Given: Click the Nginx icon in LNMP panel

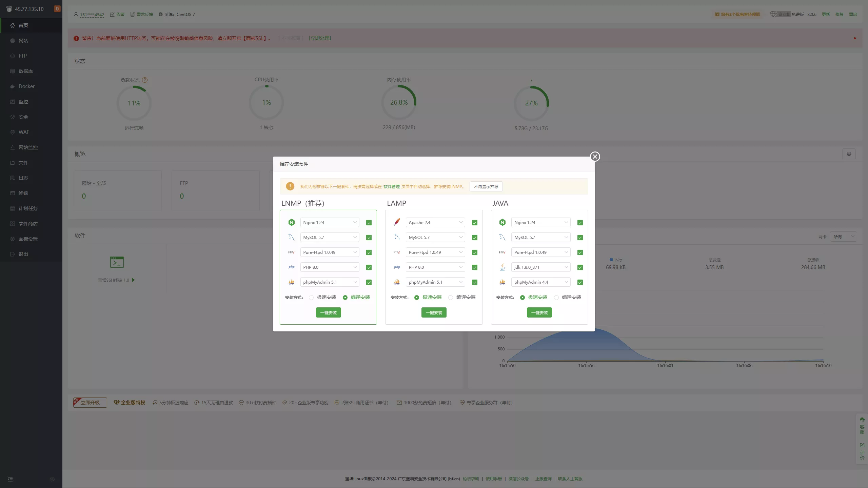Looking at the screenshot, I should click(x=291, y=222).
